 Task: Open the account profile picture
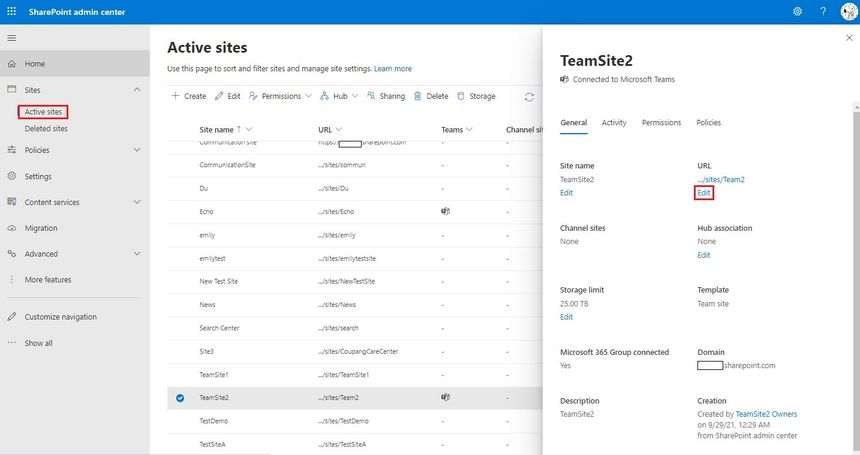pos(849,12)
